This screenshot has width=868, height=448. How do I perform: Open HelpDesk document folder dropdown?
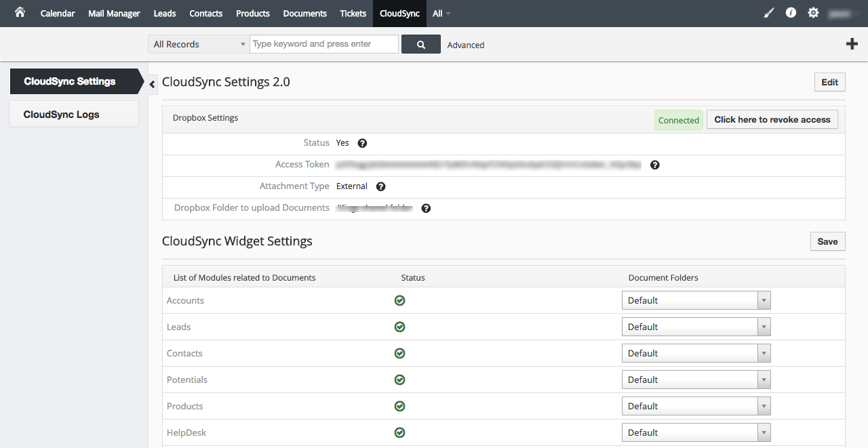tap(696, 432)
